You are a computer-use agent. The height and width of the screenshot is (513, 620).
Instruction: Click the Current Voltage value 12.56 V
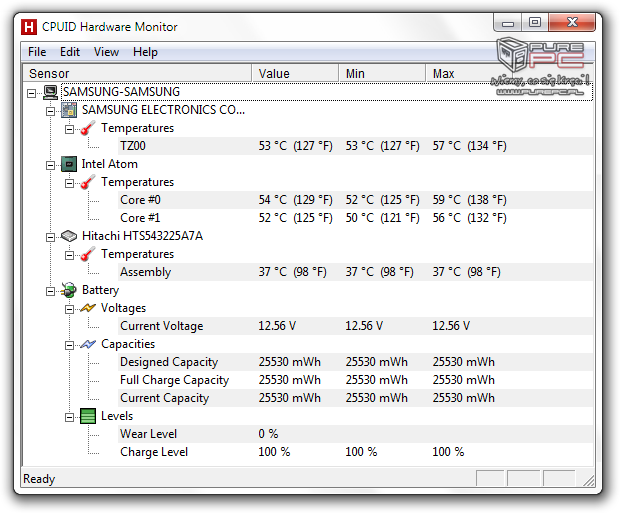tap(277, 326)
